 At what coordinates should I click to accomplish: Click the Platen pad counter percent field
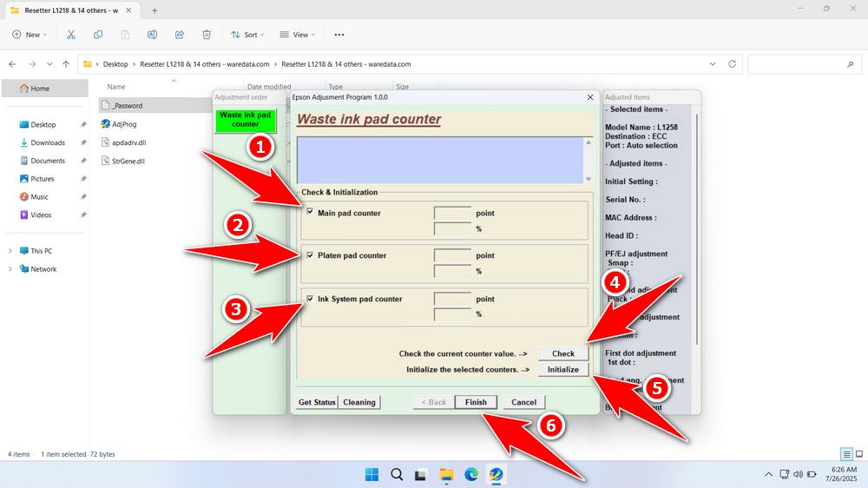click(452, 272)
